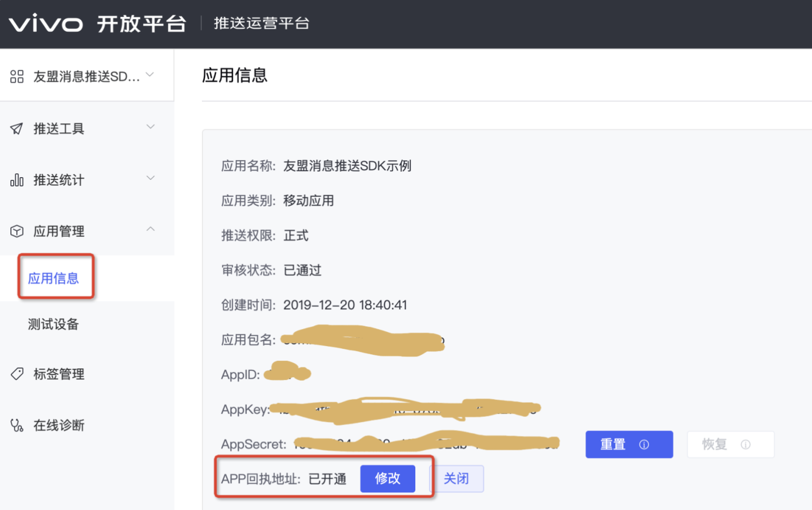
Task: Click the 审核状态 label
Action: tap(248, 270)
